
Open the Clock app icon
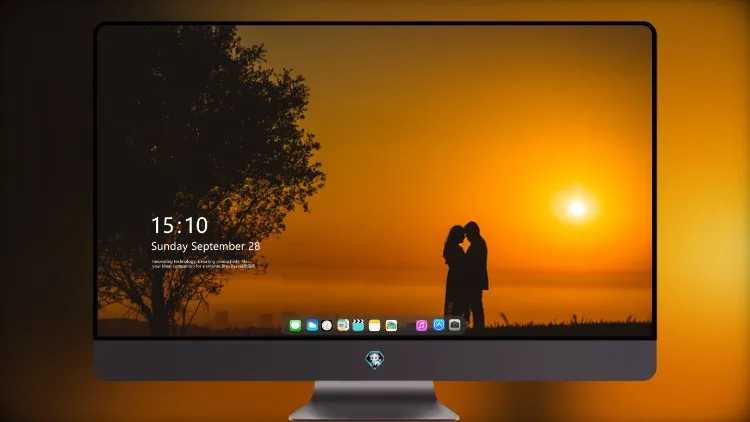point(327,325)
